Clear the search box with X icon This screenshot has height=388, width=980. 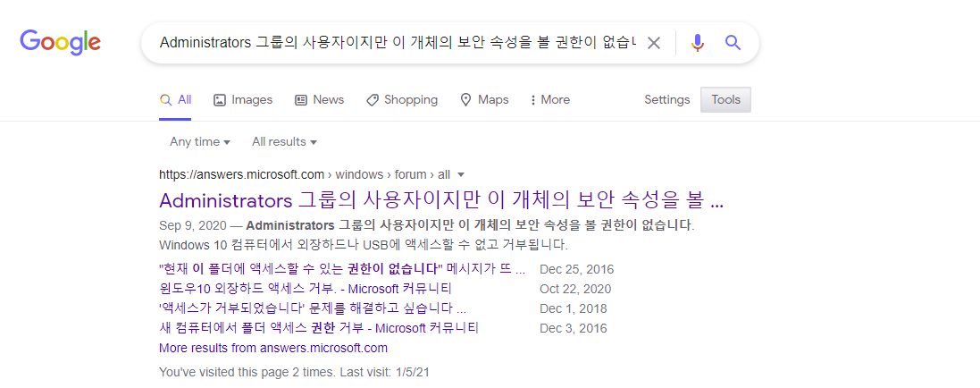[x=653, y=43]
